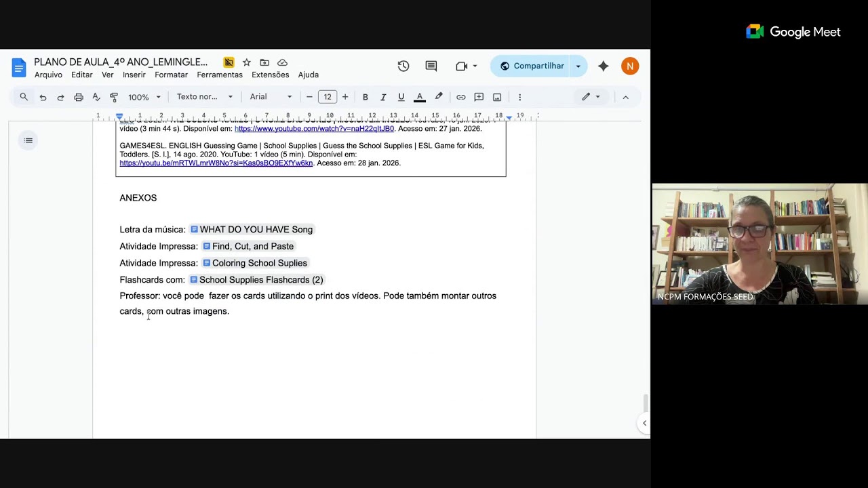Click vertical scrollbar thumb
868x488 pixels.
pos(646,403)
